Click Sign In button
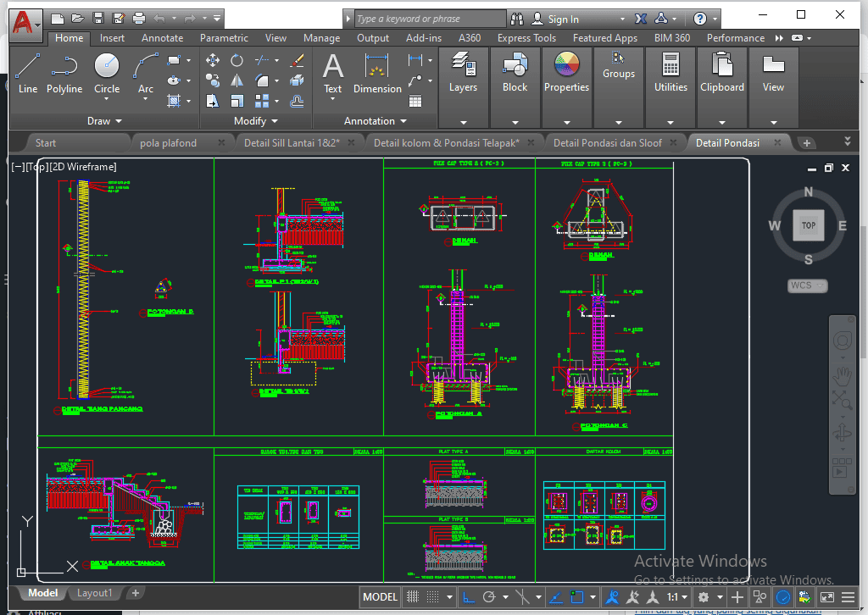The height and width of the screenshot is (615, 868). (563, 19)
